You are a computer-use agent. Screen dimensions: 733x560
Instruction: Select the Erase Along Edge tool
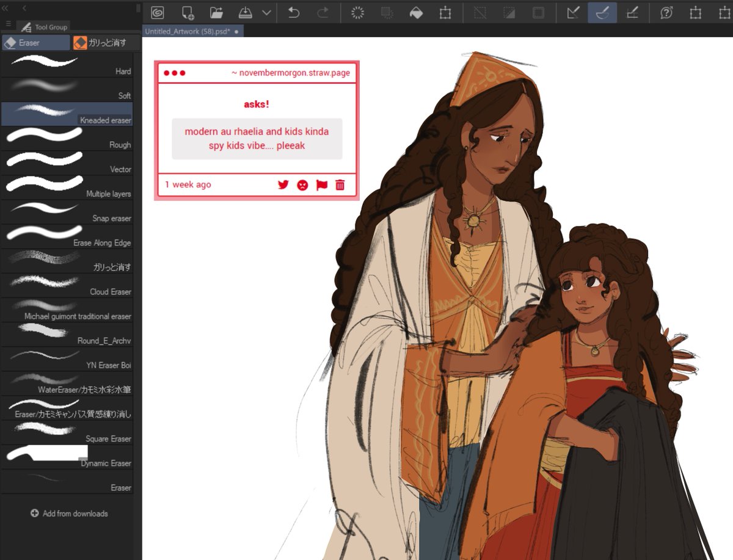coord(67,236)
